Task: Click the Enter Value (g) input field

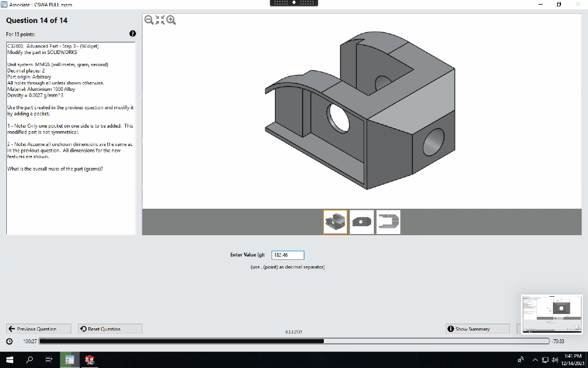Action: tap(288, 255)
